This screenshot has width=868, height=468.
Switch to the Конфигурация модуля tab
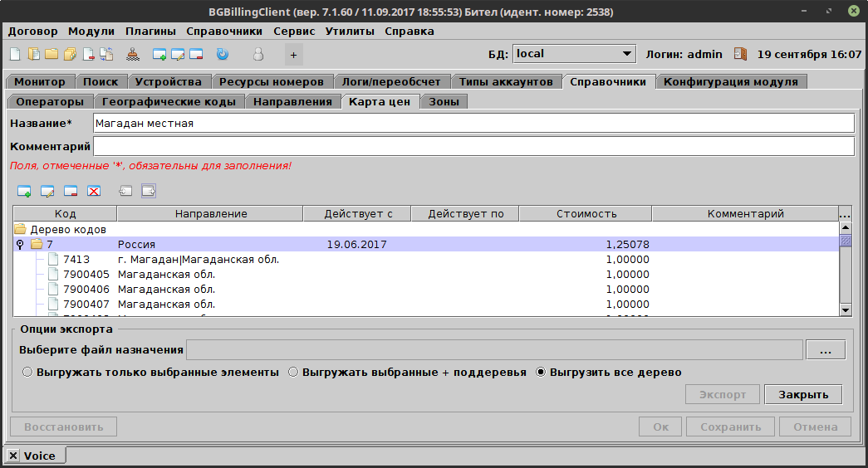tap(731, 82)
